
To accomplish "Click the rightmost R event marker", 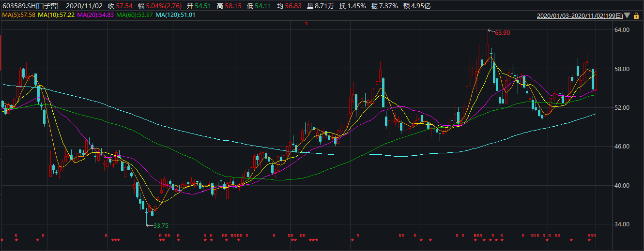I will [595, 236].
